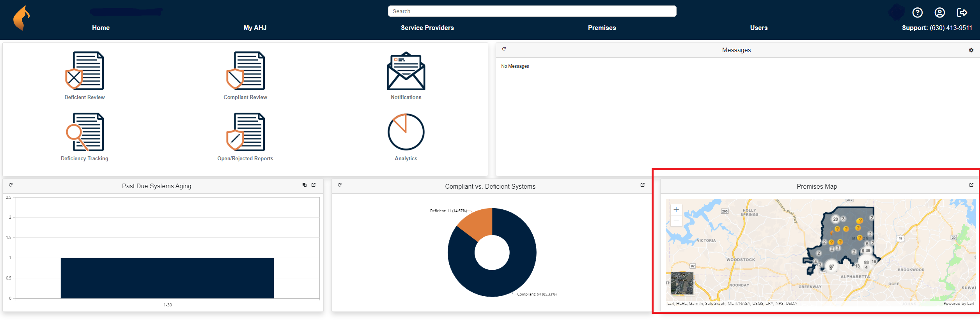Open the Premises menu
Image resolution: width=980 pixels, height=322 pixels.
click(x=602, y=28)
